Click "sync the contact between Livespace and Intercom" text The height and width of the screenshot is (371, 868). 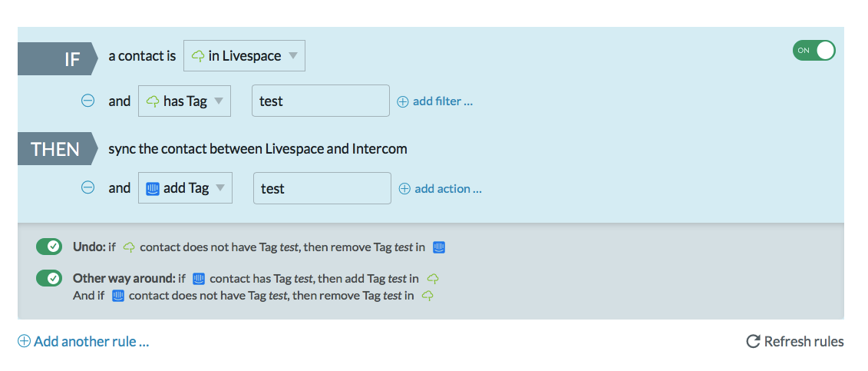tap(258, 149)
